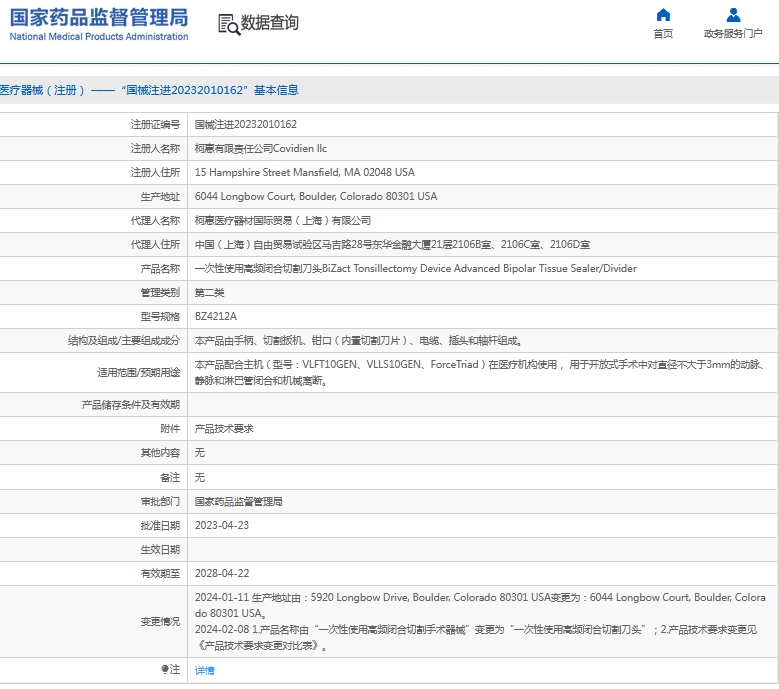The image size is (779, 689).
Task: Click the 政务服务门户 text link
Action: (x=733, y=34)
